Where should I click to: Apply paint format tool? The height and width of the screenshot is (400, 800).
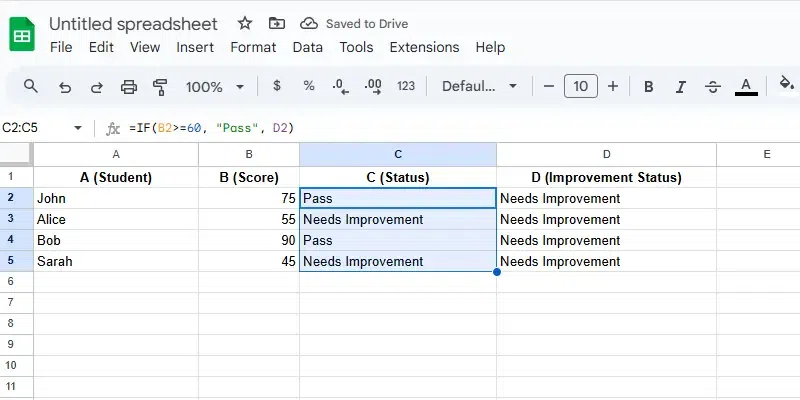coord(161,87)
